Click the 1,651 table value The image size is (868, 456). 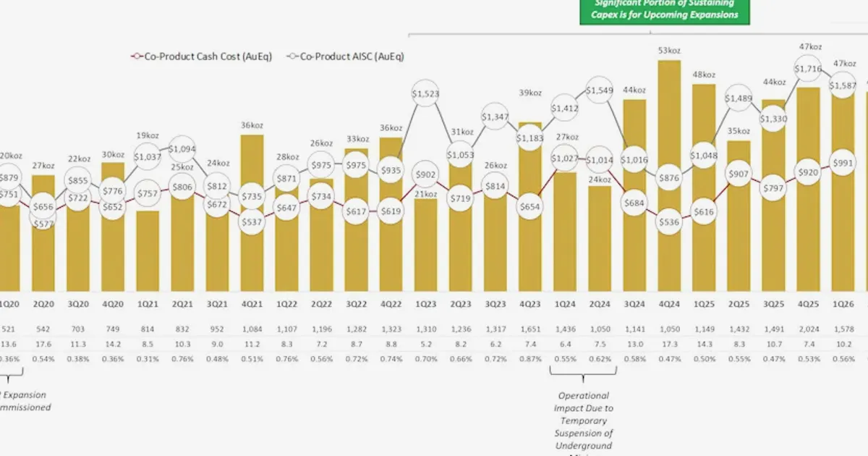click(x=530, y=328)
